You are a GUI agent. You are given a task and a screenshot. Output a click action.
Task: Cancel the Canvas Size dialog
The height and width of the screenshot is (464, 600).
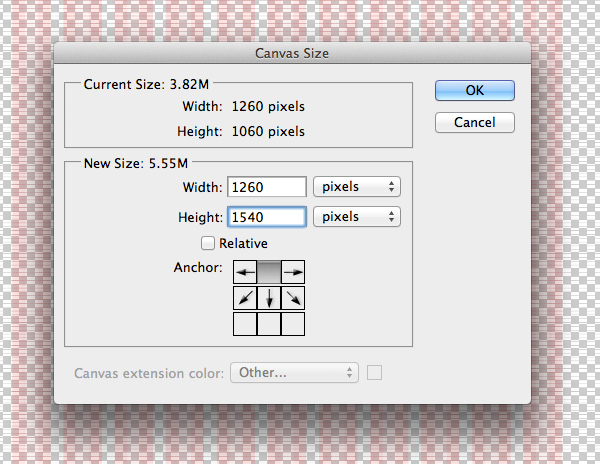[x=475, y=122]
